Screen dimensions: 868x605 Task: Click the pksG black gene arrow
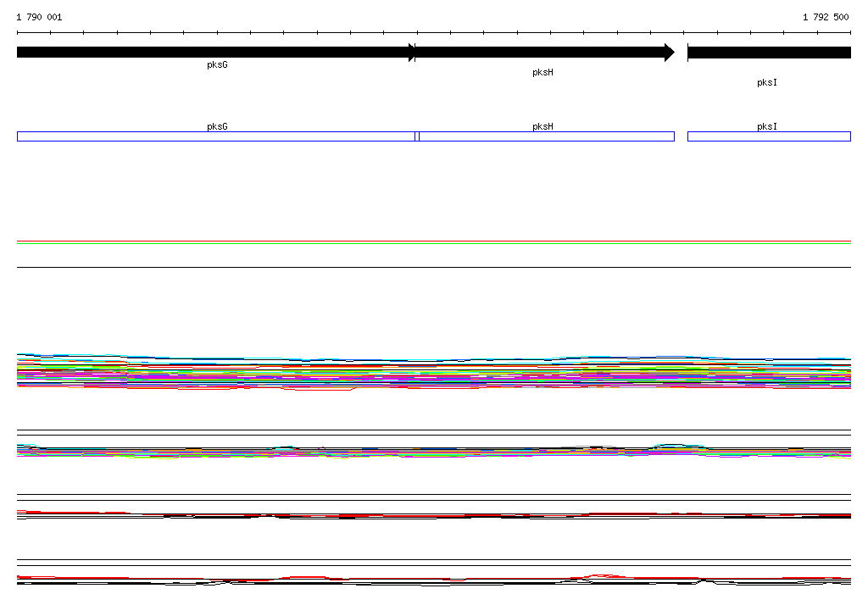(216, 53)
